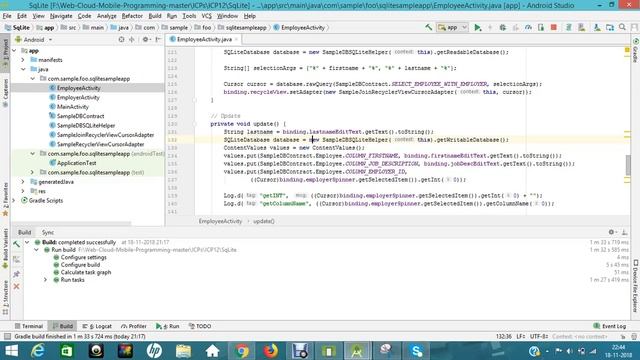Toggle the Captures side tool window
The height and width of the screenshot is (360, 640).
click(5, 93)
